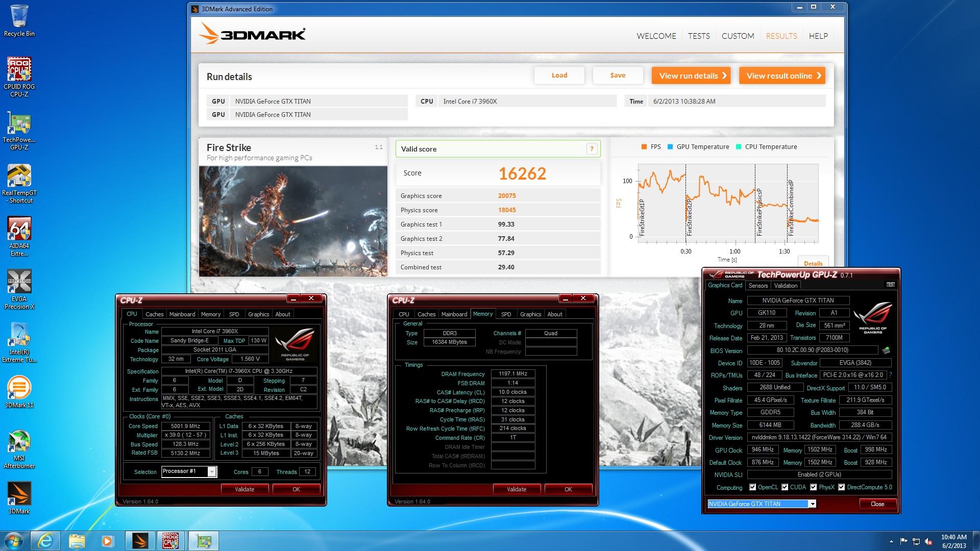Click the muted volume tray icon

pyautogui.click(x=929, y=541)
